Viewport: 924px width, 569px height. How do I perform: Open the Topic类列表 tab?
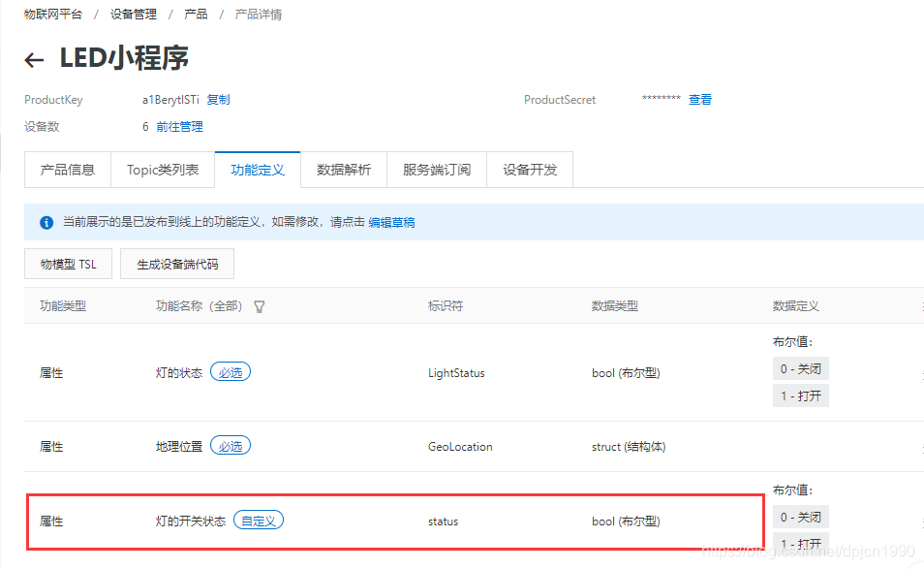163,170
